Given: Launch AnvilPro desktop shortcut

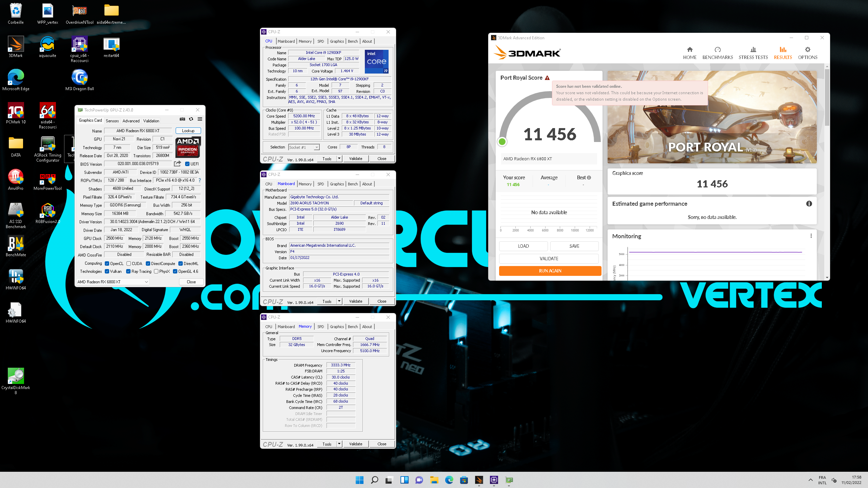Looking at the screenshot, I should coord(16,180).
